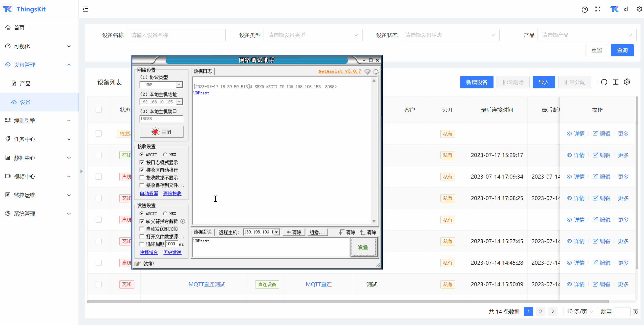The width and height of the screenshot is (644, 325).
Task: Expand 可视化 sidebar menu
Action: (39, 46)
